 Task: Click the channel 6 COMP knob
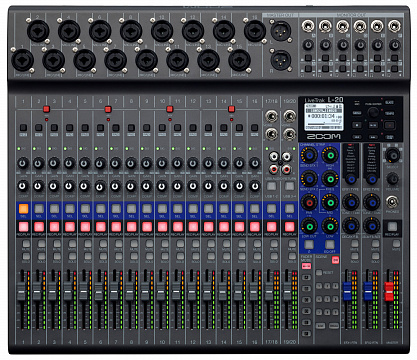100,186
